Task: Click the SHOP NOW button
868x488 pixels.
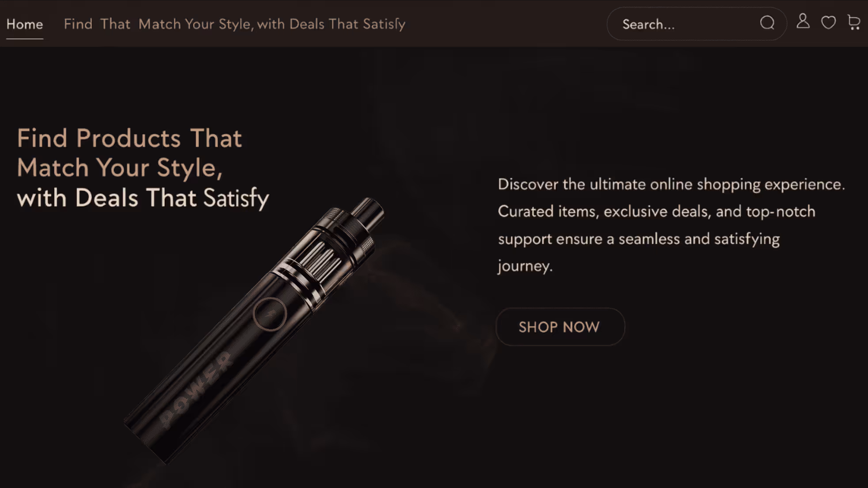Action: coord(560,327)
